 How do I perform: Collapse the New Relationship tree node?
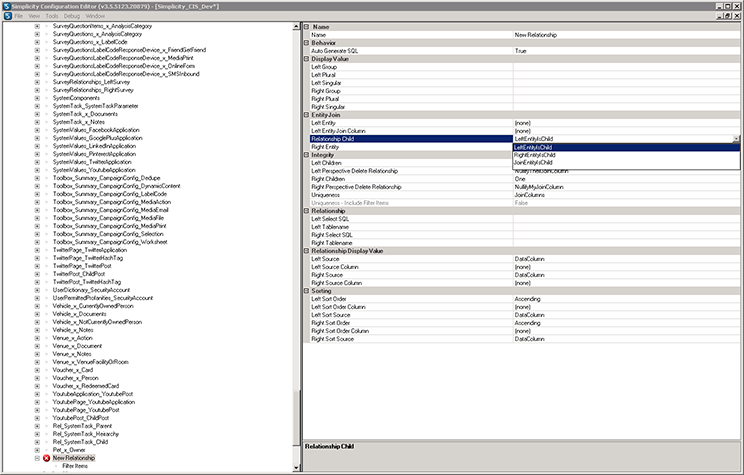tap(37, 458)
